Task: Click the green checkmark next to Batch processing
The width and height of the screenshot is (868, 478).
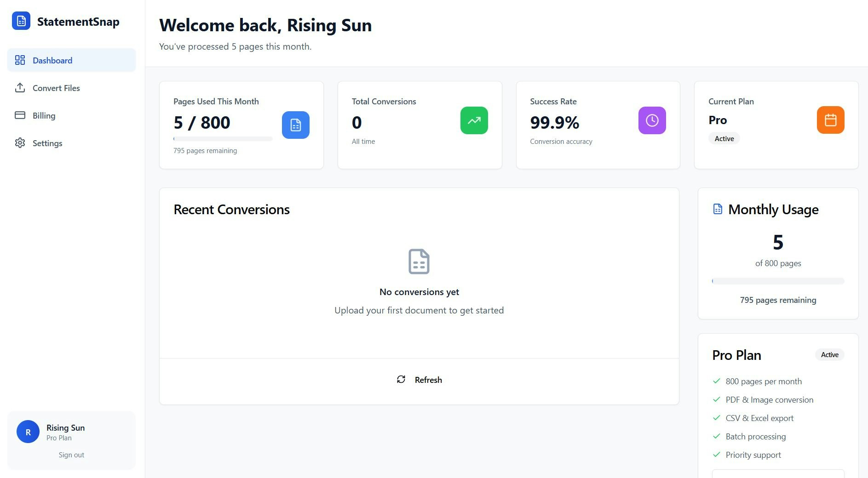Action: 716,436
